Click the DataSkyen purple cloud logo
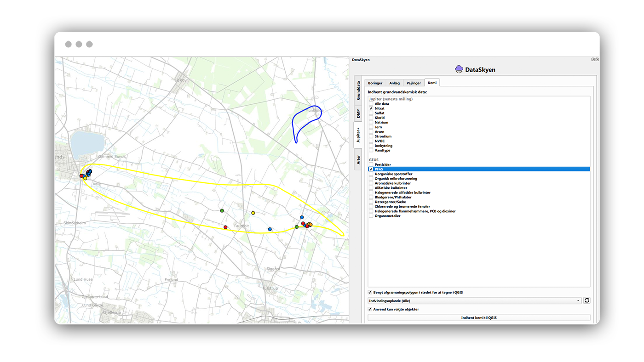The image size is (644, 362). coord(459,69)
